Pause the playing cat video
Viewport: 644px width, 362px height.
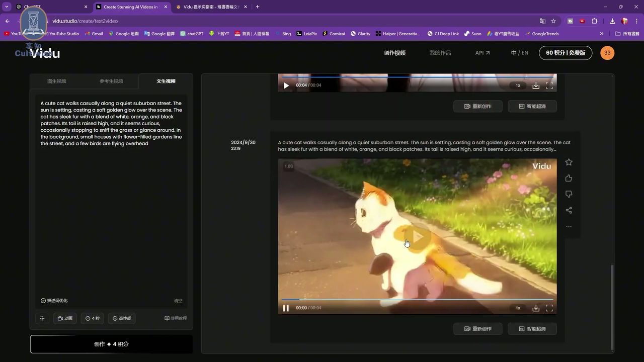[286, 308]
